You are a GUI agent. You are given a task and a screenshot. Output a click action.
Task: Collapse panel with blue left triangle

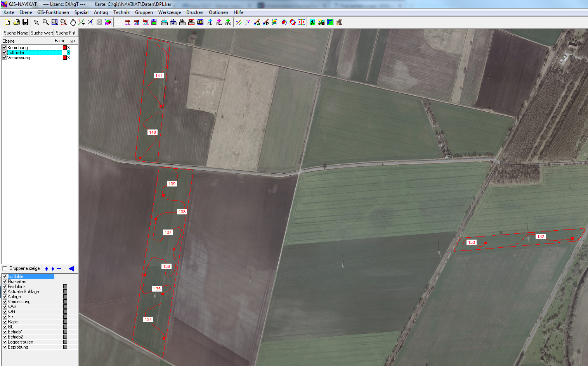71,269
